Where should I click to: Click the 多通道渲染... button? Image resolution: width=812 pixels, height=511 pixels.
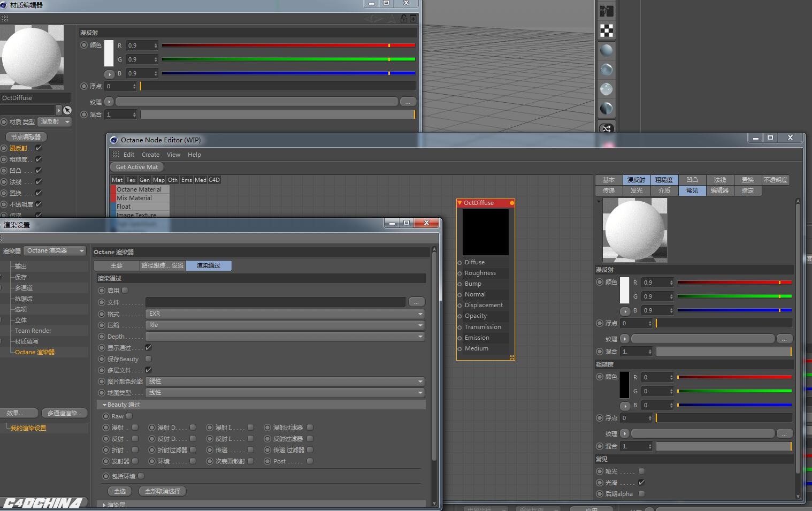click(64, 413)
